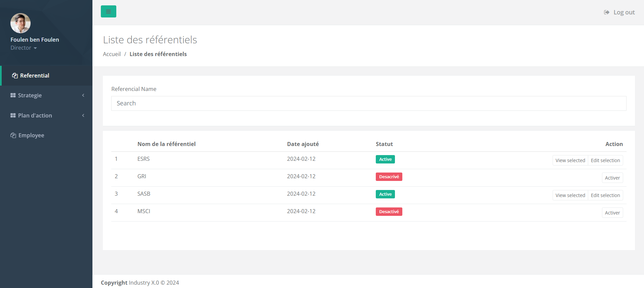Activate the MSCI referential
This screenshot has height=288, width=644.
click(612, 213)
